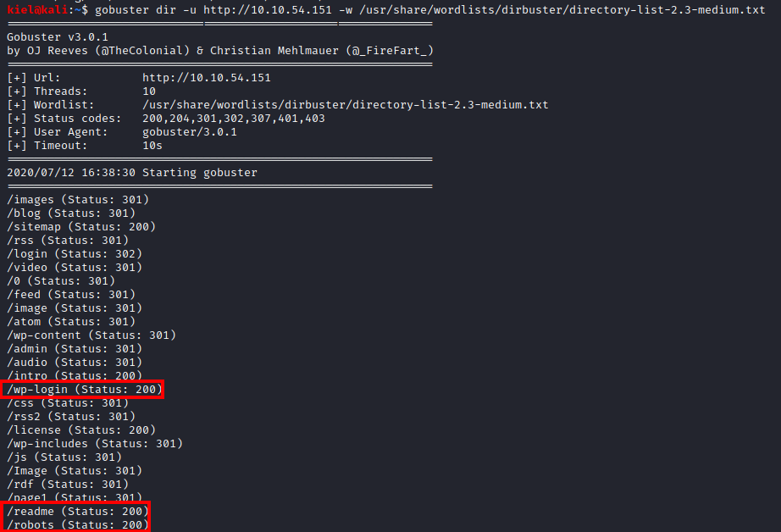
Task: Click the /feed result line
Action: click(x=71, y=295)
